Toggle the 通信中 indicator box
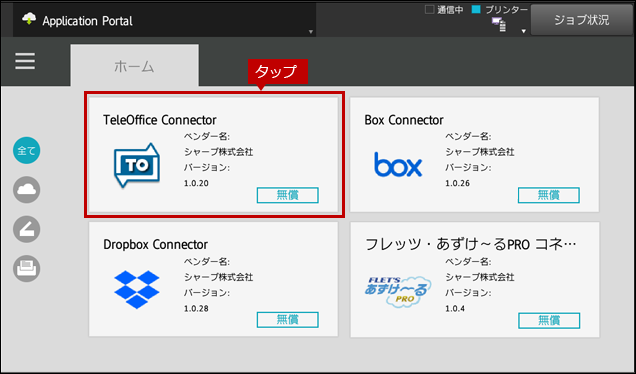Screen dimensions: 636x374 [430, 9]
